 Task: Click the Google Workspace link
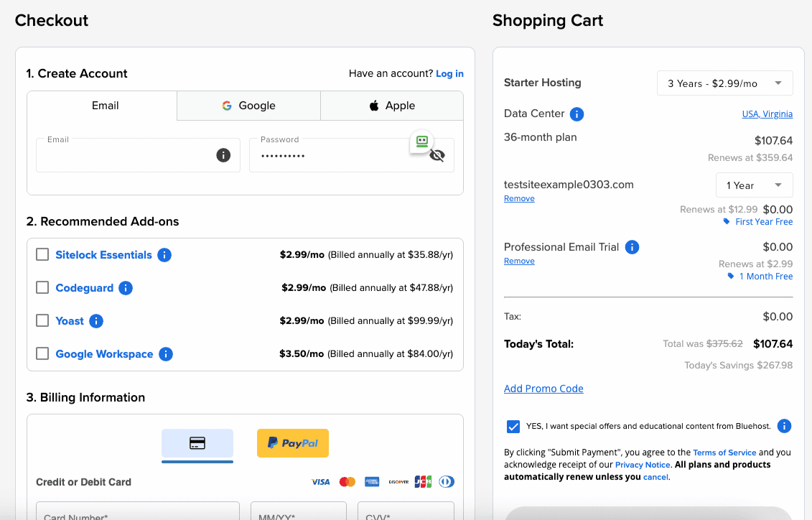point(104,354)
